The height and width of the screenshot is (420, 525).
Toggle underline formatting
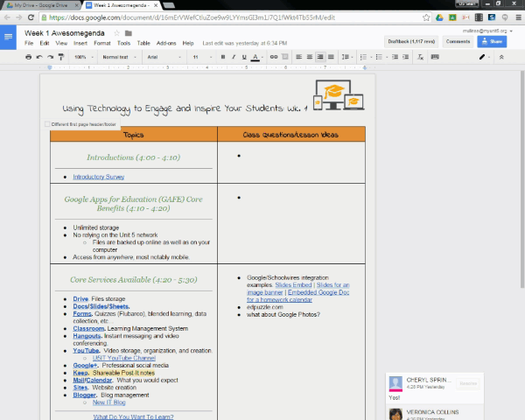click(244, 57)
